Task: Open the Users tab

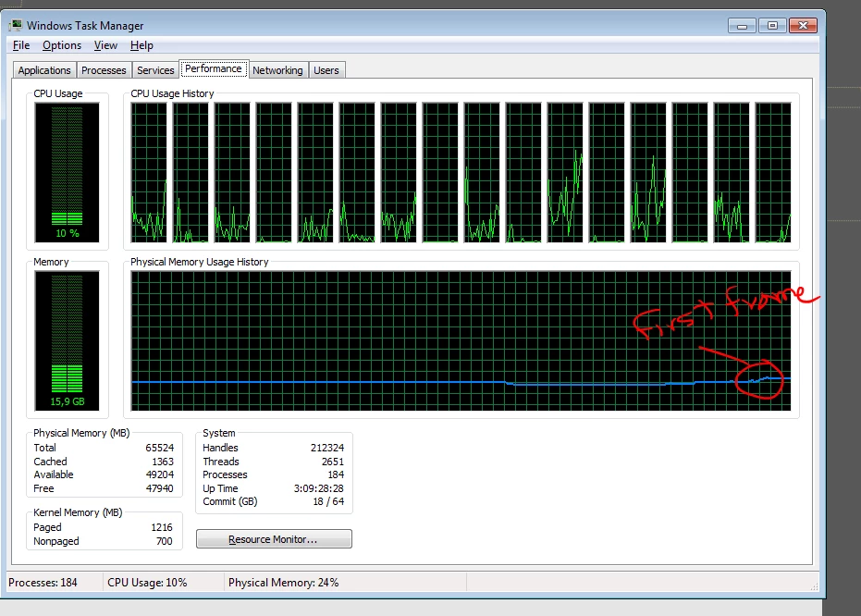Action: pos(326,70)
